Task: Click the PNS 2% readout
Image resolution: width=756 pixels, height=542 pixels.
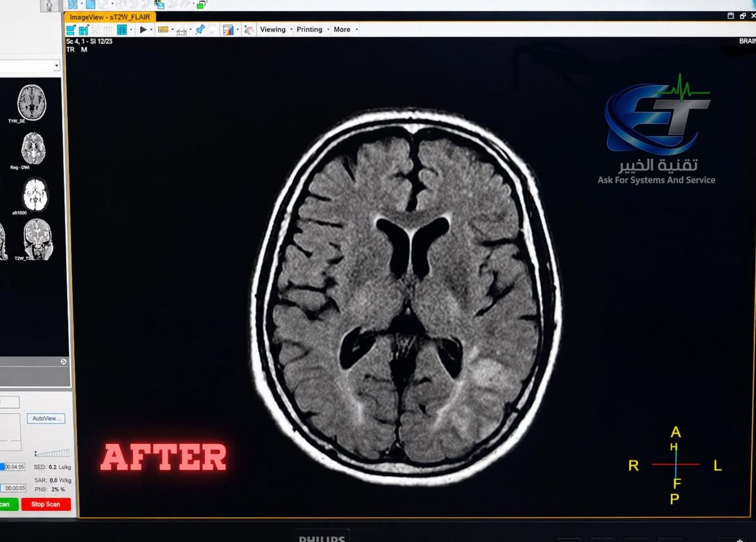Action: 50,489
